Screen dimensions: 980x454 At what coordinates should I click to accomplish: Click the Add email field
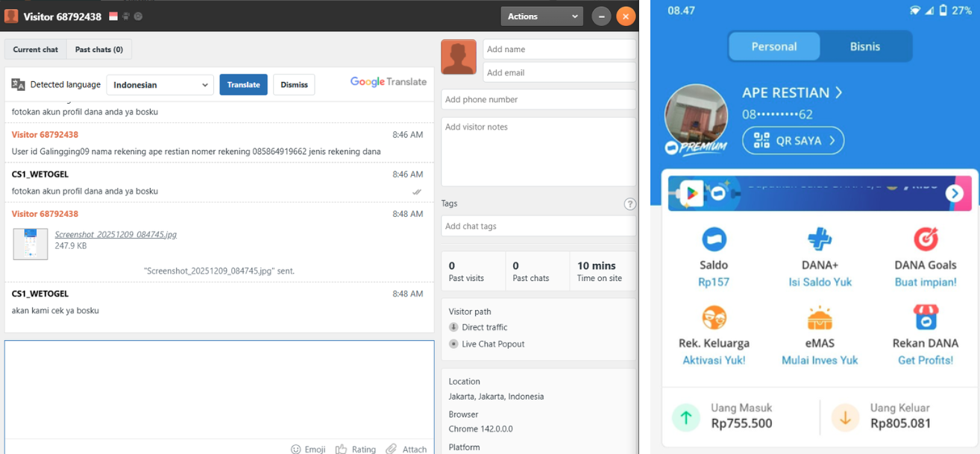559,72
